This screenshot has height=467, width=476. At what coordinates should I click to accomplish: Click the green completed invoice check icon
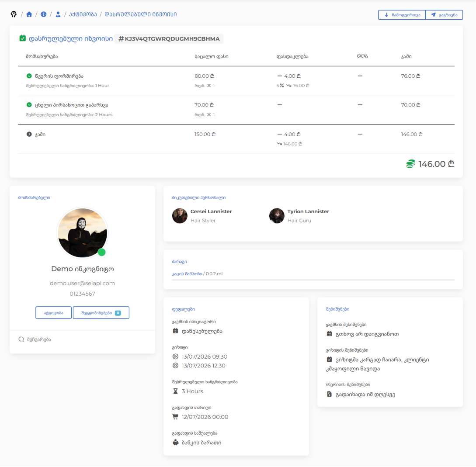point(22,38)
